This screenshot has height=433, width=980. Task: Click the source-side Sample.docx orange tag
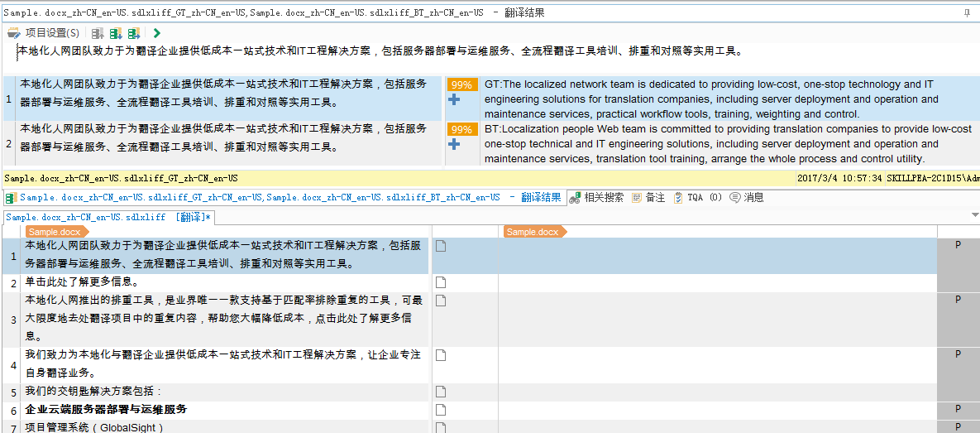click(x=54, y=232)
